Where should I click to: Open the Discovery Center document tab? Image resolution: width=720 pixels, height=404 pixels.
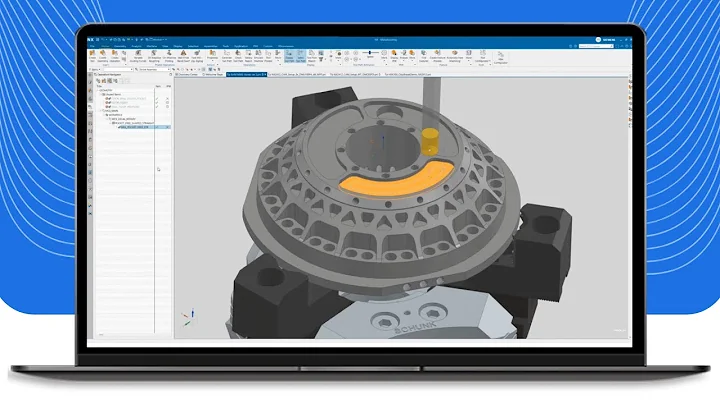tap(188, 74)
